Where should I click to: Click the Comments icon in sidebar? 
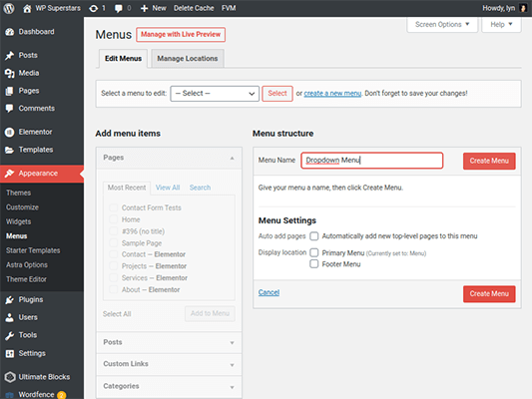click(x=10, y=109)
